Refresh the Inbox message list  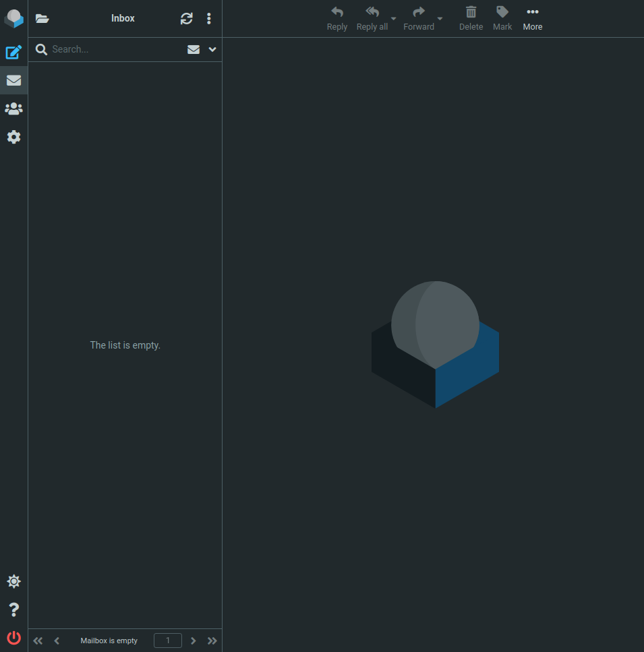[186, 19]
